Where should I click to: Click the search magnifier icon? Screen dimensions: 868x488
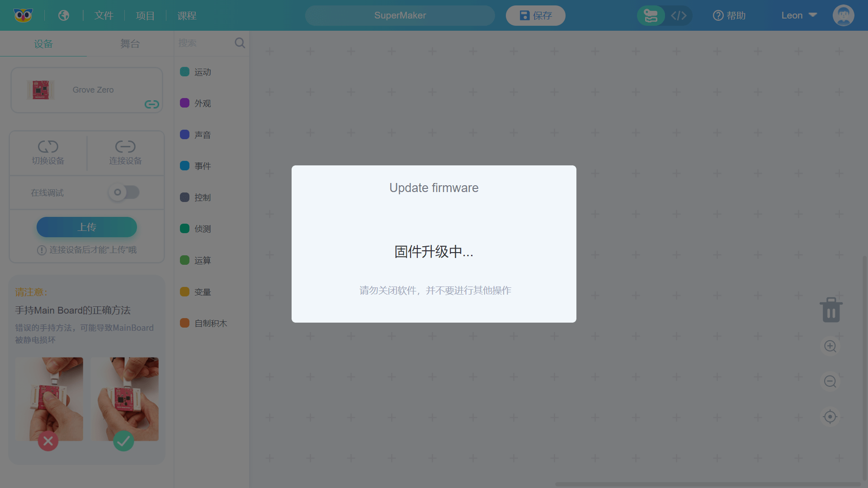[240, 43]
